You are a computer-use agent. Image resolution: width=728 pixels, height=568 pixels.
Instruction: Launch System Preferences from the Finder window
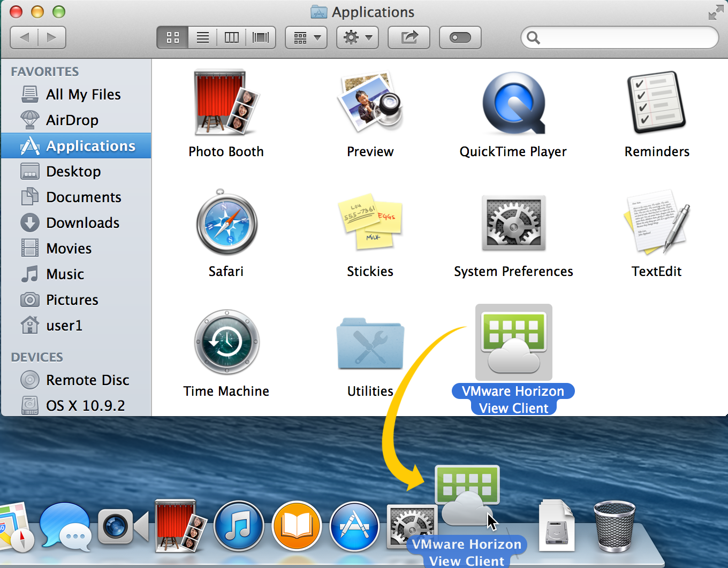[513, 224]
